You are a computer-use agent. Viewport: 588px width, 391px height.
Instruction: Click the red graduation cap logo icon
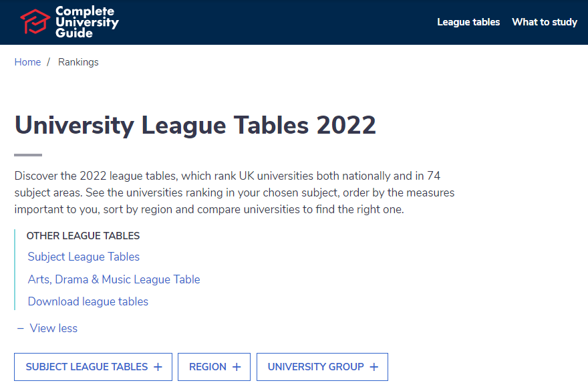(x=35, y=22)
